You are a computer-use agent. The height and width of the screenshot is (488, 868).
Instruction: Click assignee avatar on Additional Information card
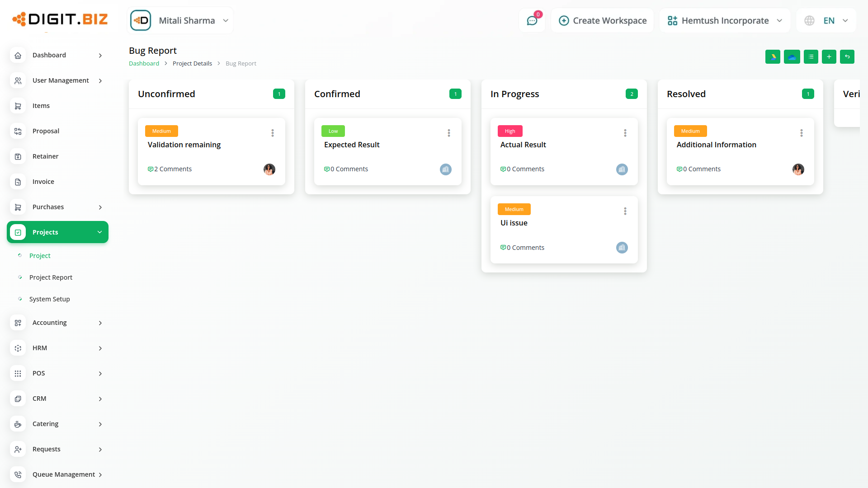point(798,169)
